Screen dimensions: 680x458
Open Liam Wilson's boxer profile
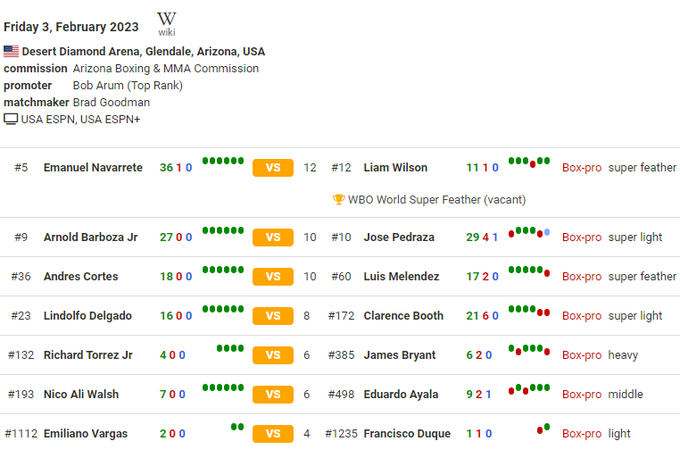[395, 168]
